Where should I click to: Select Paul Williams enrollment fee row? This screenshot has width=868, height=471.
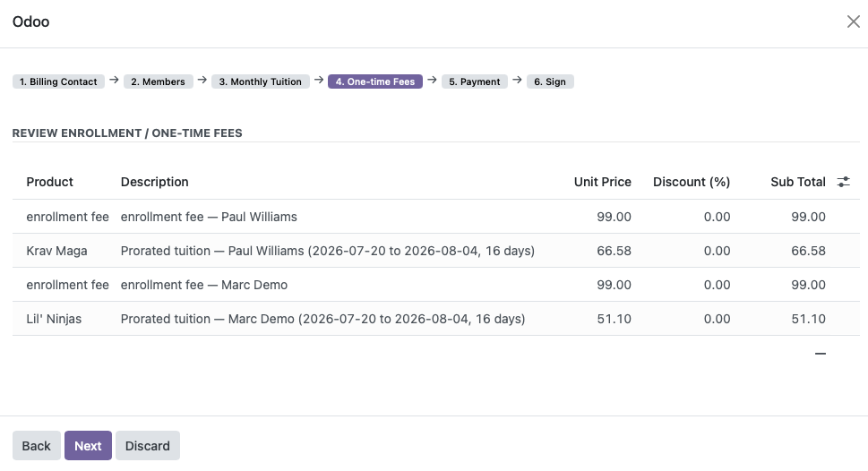click(x=435, y=217)
